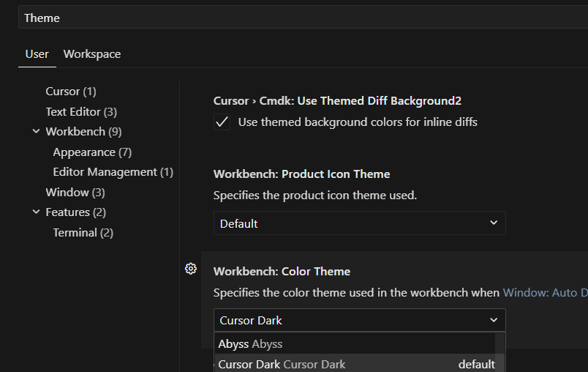The width and height of the screenshot is (588, 372).
Task: Click 'Specifies the product icon theme used.' text
Action: [x=315, y=196]
